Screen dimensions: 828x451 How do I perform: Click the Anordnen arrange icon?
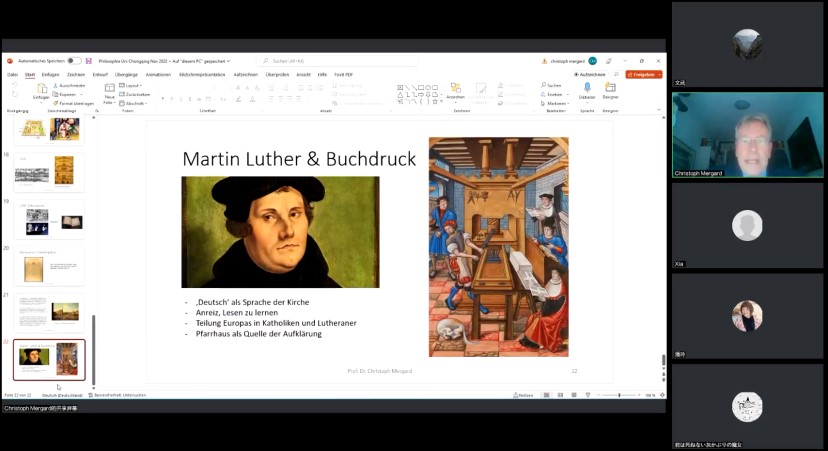click(x=456, y=89)
